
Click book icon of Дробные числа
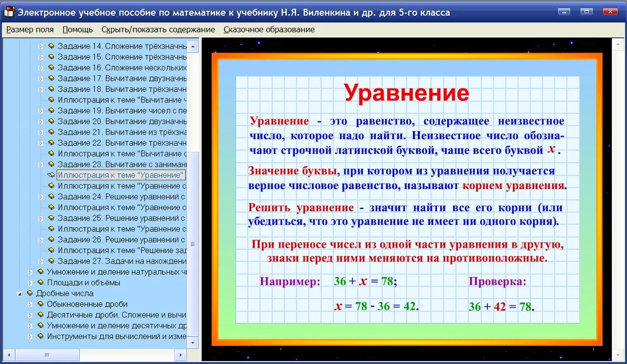coord(29,293)
